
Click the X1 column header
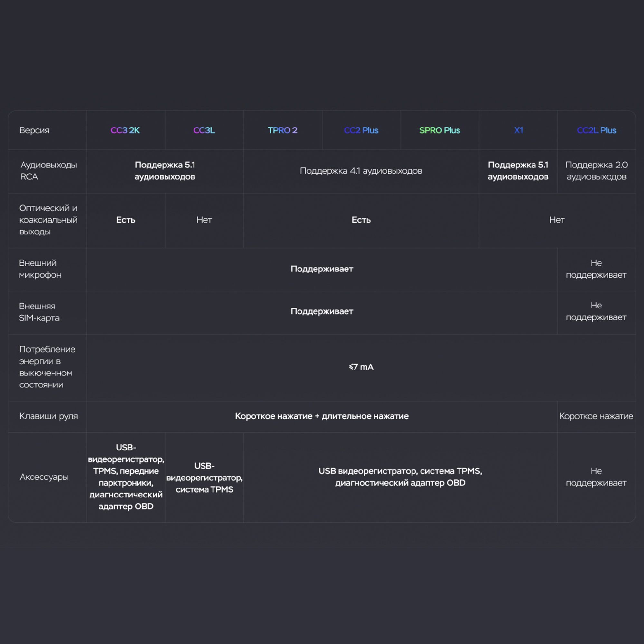click(x=518, y=130)
